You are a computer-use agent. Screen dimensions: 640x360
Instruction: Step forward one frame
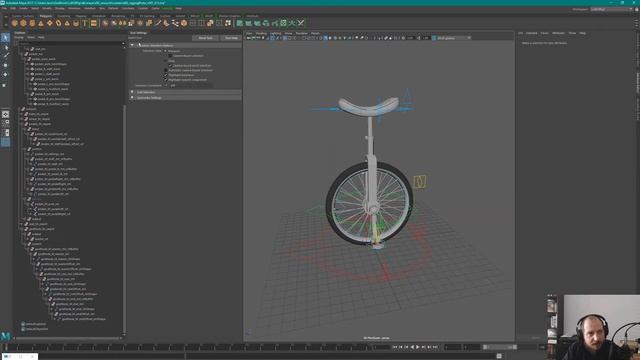(424, 347)
